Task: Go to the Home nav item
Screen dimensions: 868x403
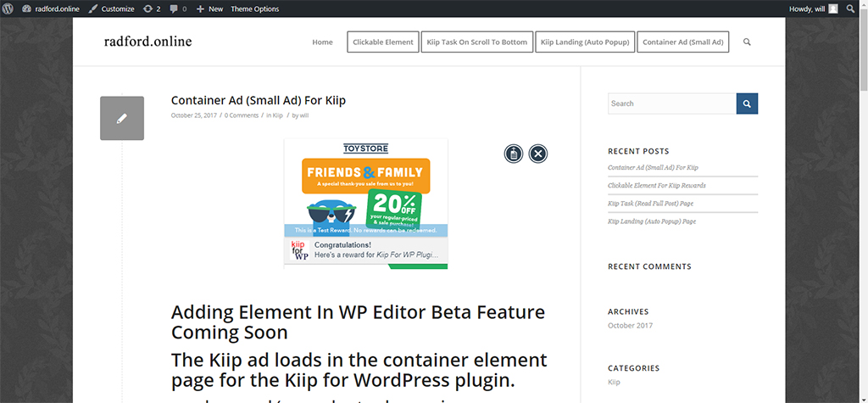Action: 322,42
